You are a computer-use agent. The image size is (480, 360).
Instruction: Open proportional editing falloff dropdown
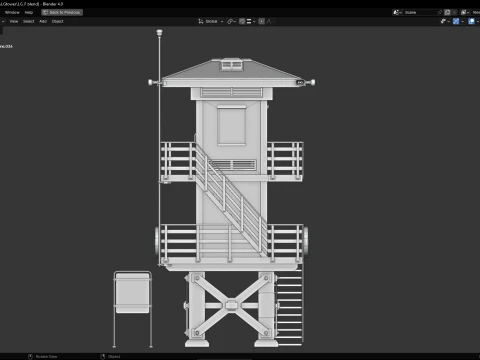coord(271,21)
